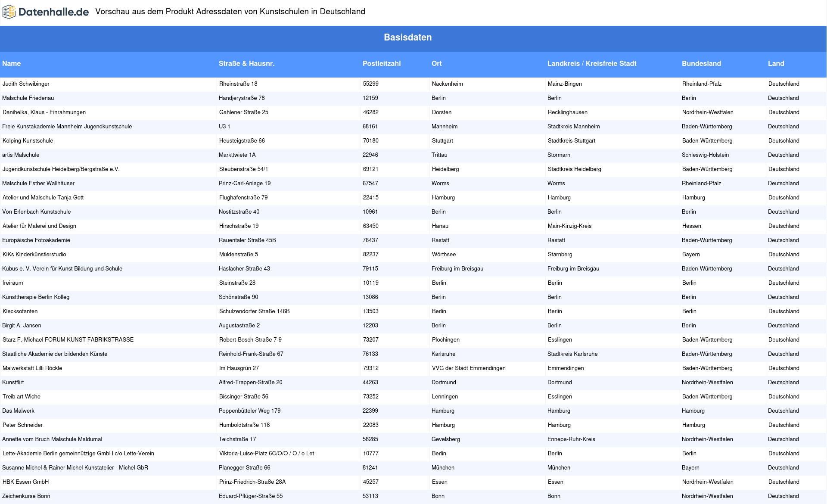Select the Trittau city cell
This screenshot has height=504, width=827.
(439, 155)
